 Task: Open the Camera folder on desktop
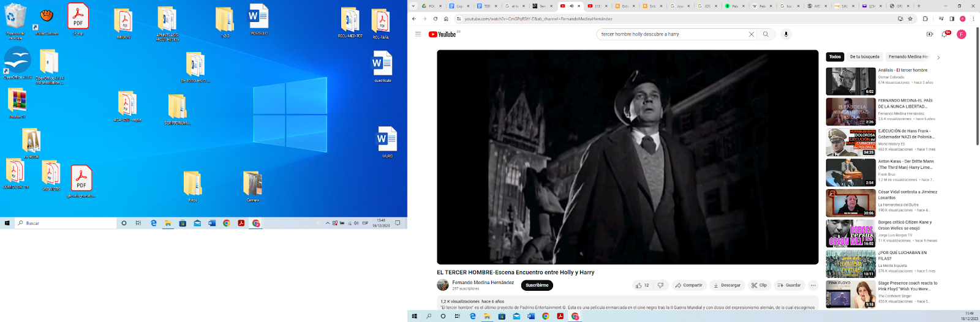point(252,186)
